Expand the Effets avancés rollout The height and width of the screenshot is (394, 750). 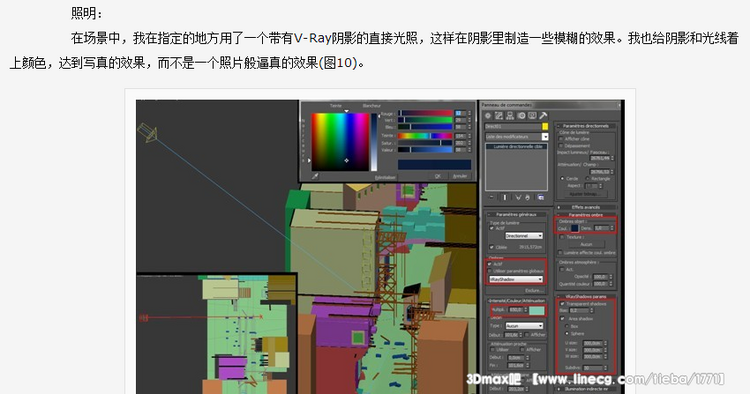tap(585, 207)
